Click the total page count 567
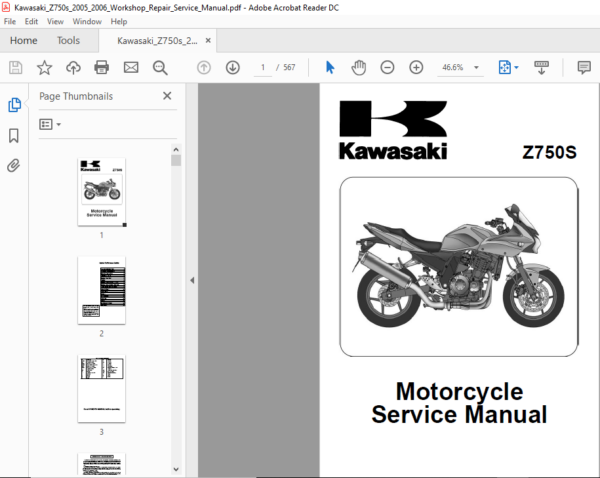 click(289, 68)
